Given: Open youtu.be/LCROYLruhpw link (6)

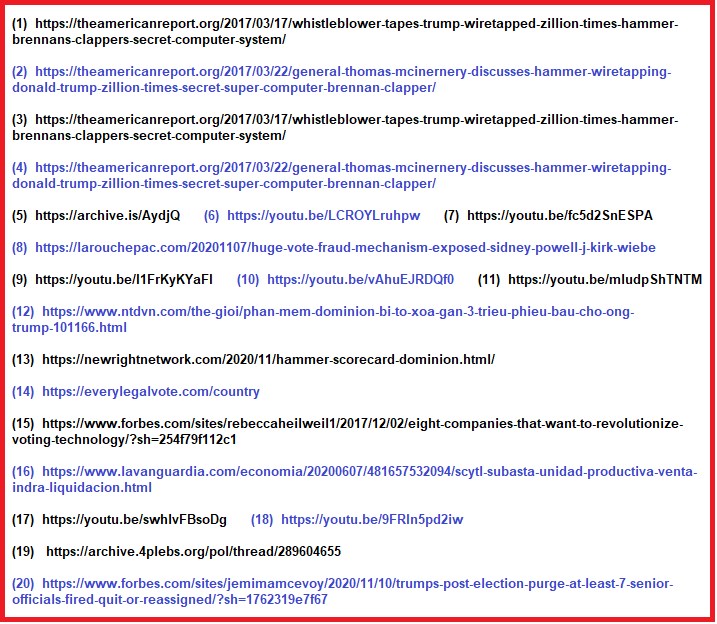Looking at the screenshot, I should click(323, 215).
